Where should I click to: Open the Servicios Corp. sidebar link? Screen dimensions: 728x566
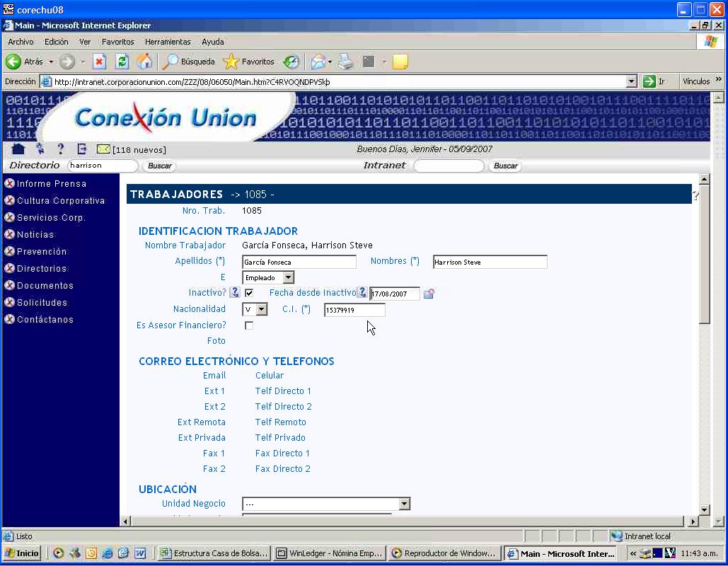(x=51, y=217)
